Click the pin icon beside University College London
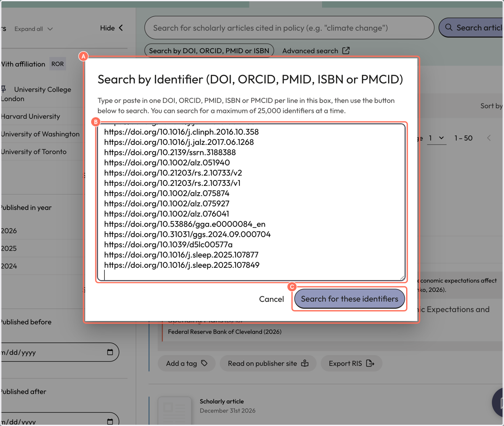 4,89
